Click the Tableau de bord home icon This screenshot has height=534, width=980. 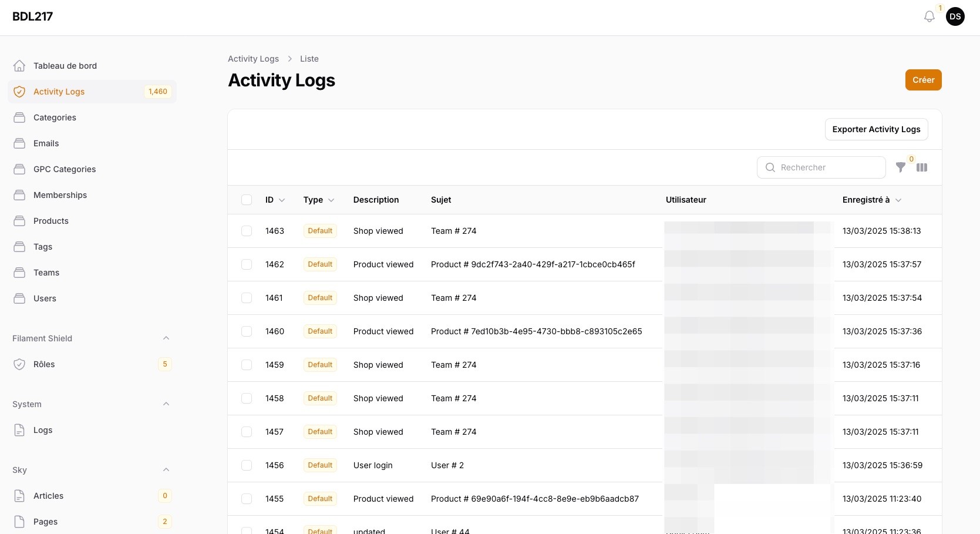click(19, 66)
